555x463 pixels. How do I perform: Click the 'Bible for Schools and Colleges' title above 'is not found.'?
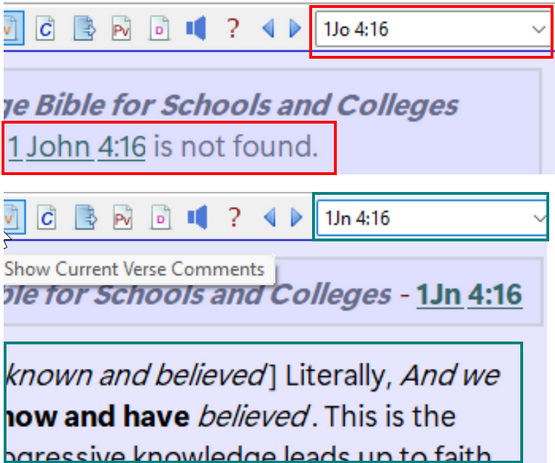coord(246,105)
